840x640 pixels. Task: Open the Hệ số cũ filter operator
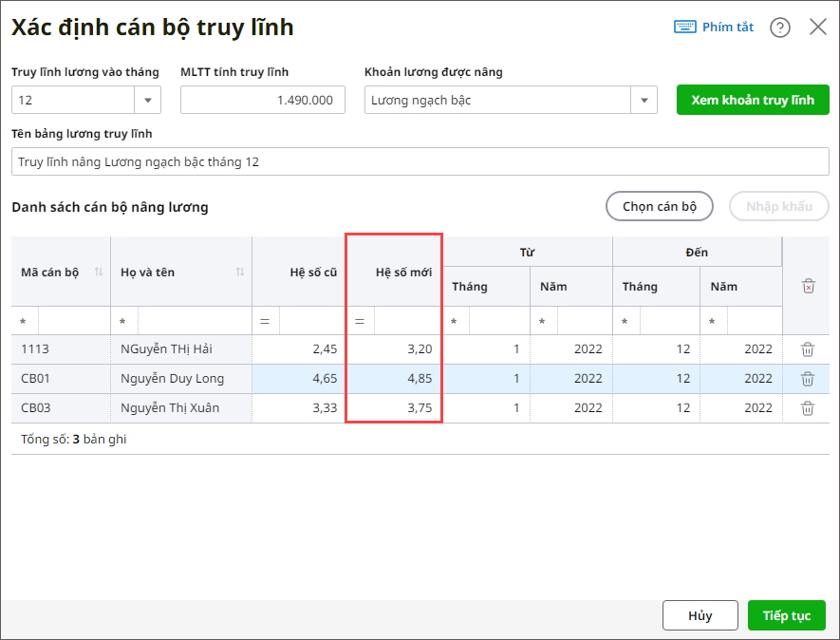coord(265,322)
